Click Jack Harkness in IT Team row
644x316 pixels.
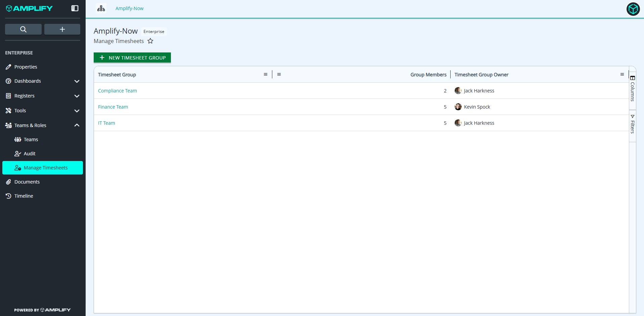(x=479, y=123)
